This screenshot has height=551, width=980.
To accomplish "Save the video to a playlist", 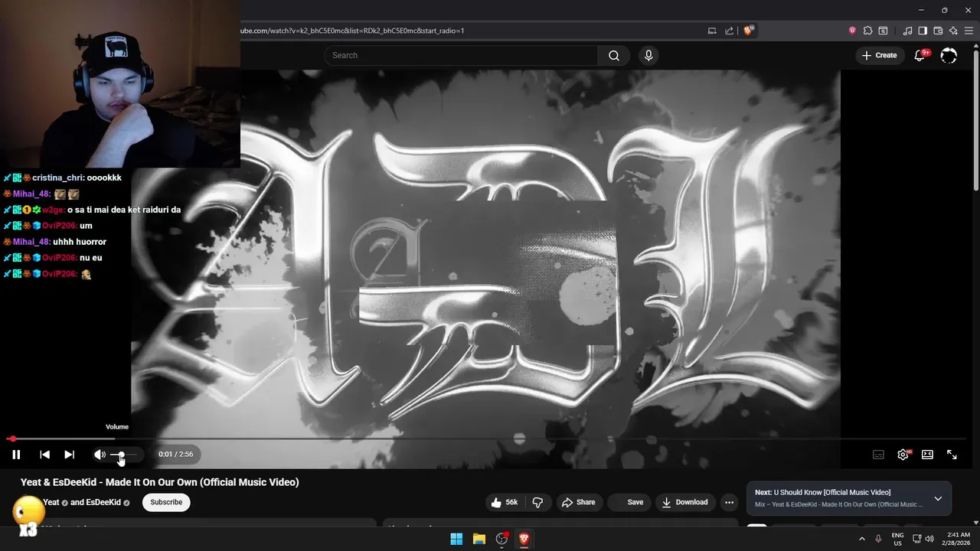I will pyautogui.click(x=629, y=502).
